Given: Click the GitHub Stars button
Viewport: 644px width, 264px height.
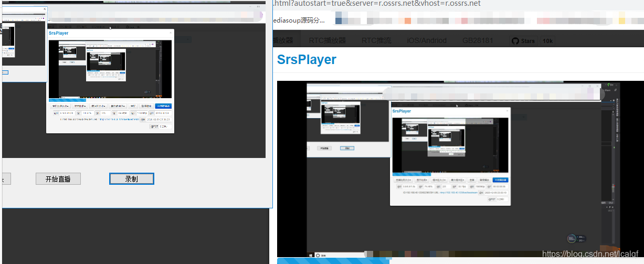Looking at the screenshot, I should coord(523,41).
